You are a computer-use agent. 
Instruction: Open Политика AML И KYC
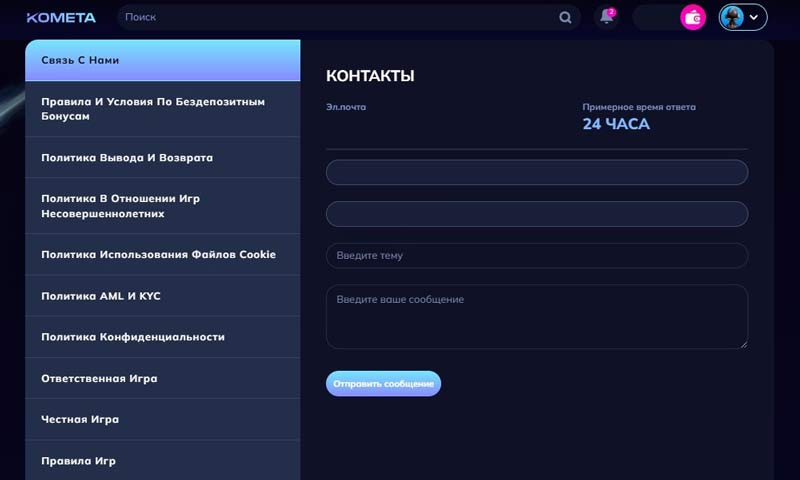(163, 296)
